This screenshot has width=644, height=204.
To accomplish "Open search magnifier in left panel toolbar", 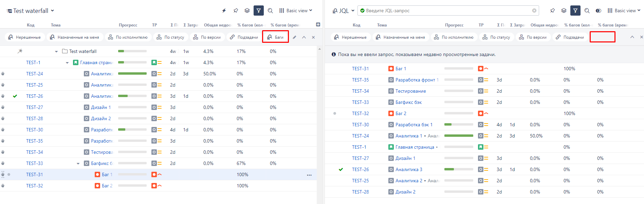I will [x=270, y=11].
